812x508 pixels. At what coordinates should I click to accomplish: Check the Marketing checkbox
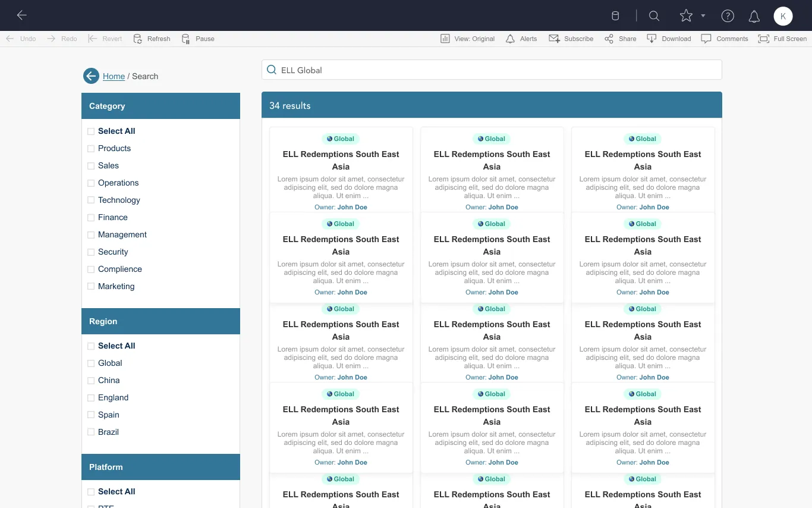91,286
